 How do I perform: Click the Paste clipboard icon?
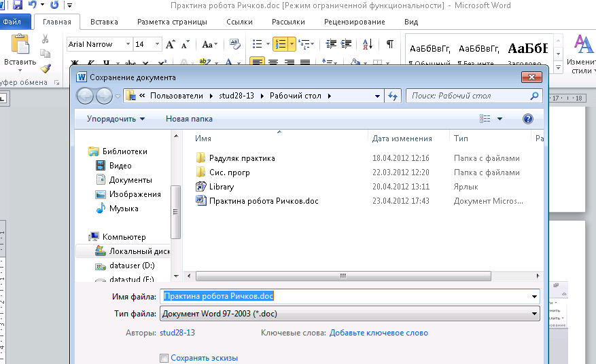[x=20, y=44]
